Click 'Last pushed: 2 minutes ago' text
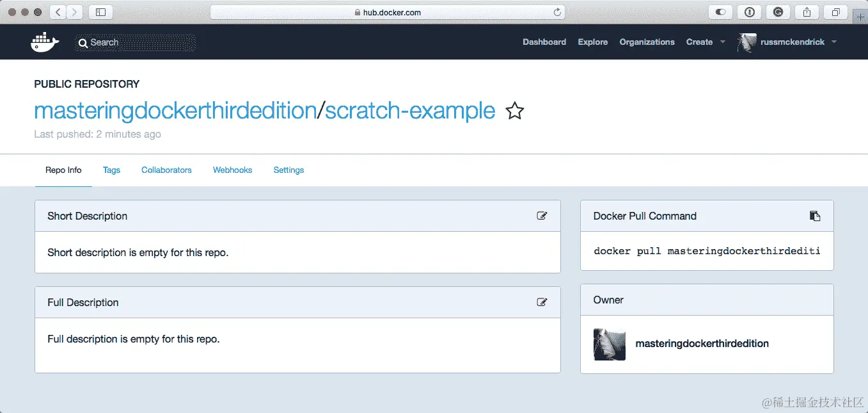Image resolution: width=868 pixels, height=413 pixels. (x=97, y=134)
